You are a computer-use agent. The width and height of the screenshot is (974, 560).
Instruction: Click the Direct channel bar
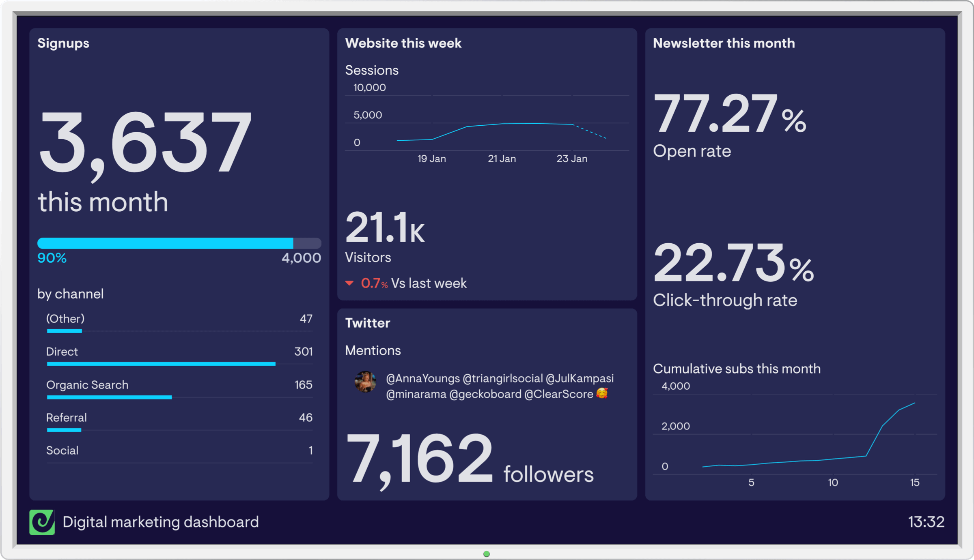coord(161,364)
